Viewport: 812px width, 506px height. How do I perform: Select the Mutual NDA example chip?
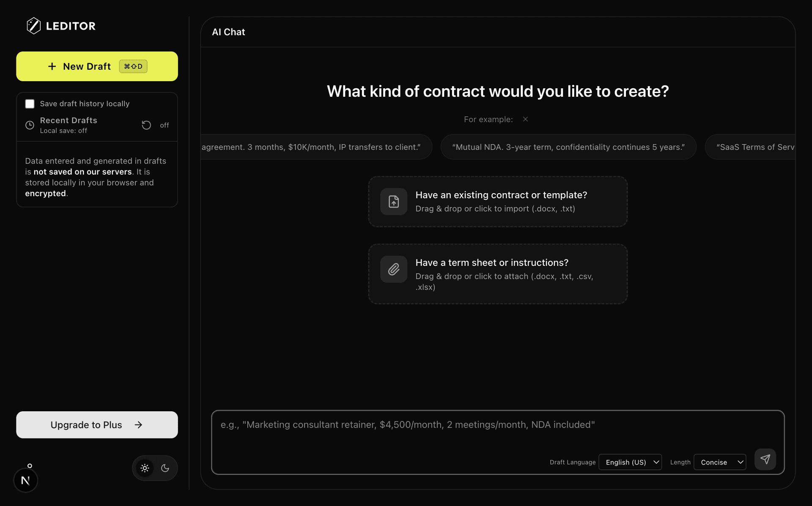pyautogui.click(x=568, y=147)
